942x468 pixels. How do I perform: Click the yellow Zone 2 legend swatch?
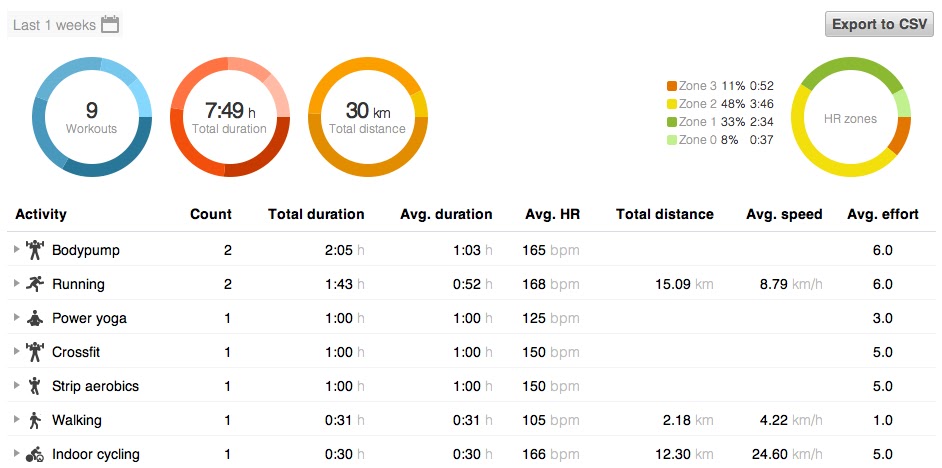(x=672, y=104)
